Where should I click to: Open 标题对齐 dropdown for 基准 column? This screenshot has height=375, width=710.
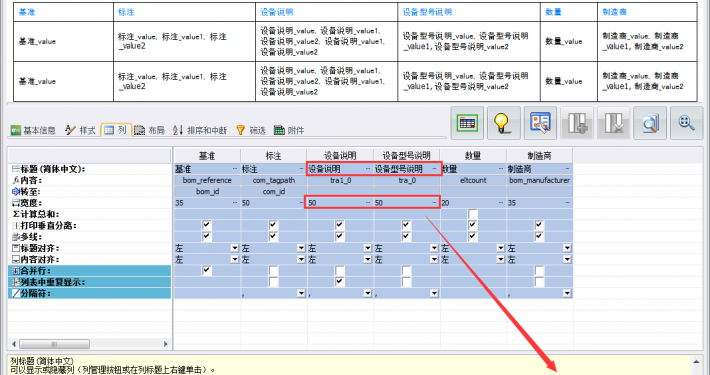(x=235, y=248)
